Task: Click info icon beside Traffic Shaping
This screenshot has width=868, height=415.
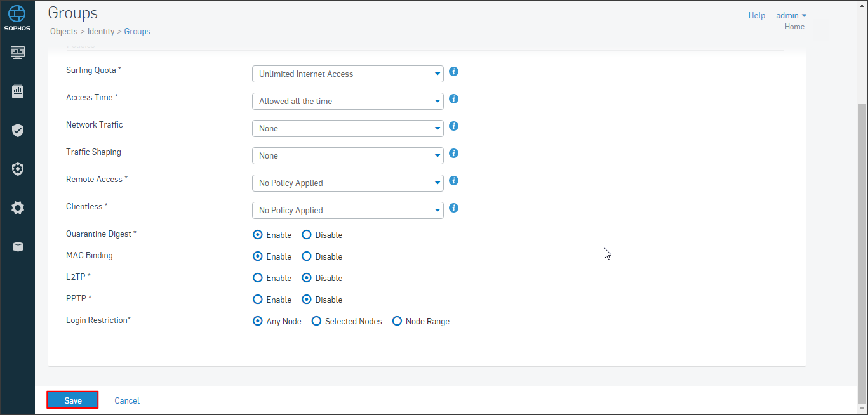Action: click(x=453, y=154)
